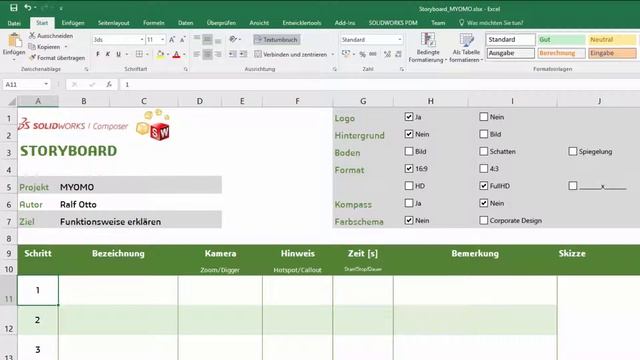Image resolution: width=640 pixels, height=360 pixels.
Task: Apply Neutral cell style
Action: point(612,40)
